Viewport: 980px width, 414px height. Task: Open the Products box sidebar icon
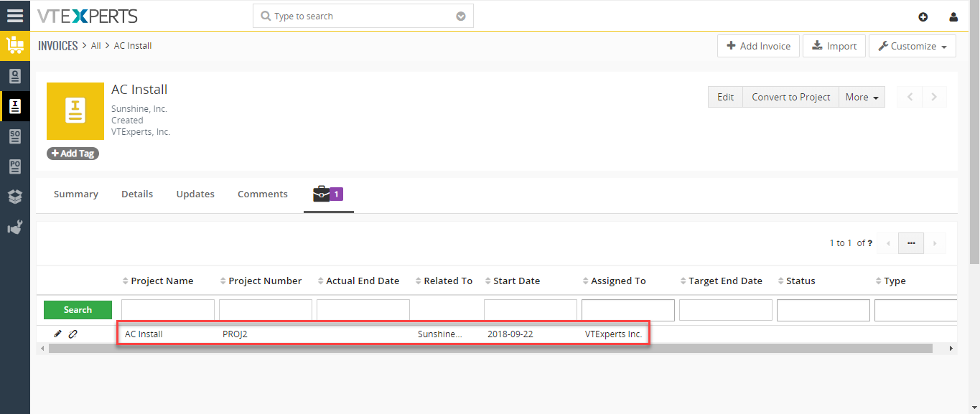coord(15,197)
